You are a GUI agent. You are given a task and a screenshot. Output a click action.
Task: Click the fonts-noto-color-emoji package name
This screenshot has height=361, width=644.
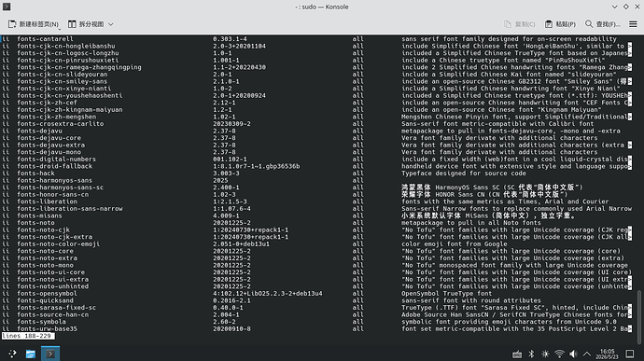[x=58, y=244]
